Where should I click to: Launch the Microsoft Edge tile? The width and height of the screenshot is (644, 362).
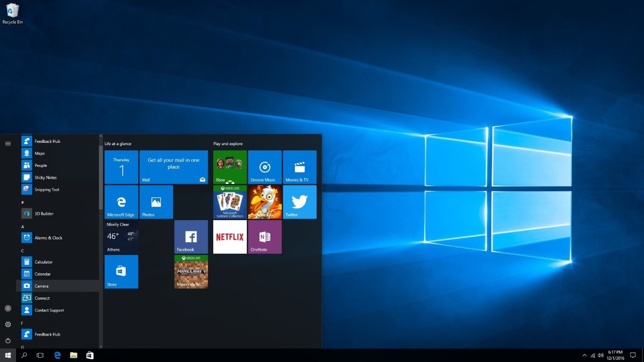[121, 202]
